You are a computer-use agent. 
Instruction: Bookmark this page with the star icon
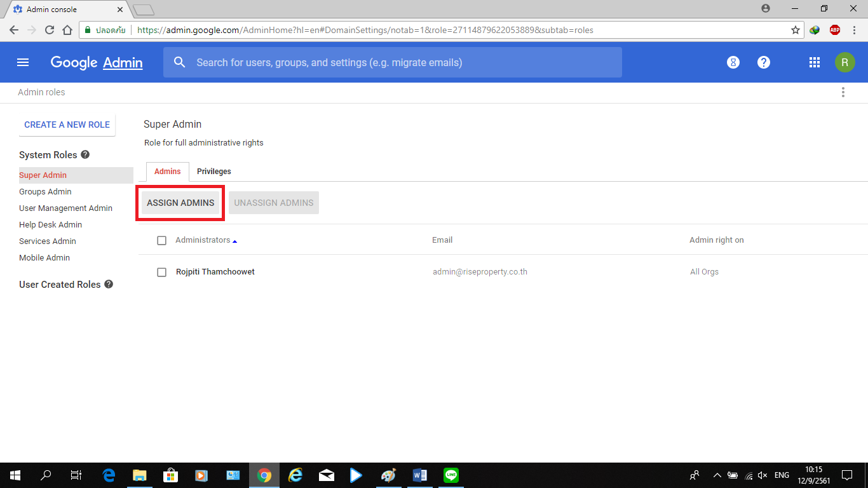click(795, 30)
